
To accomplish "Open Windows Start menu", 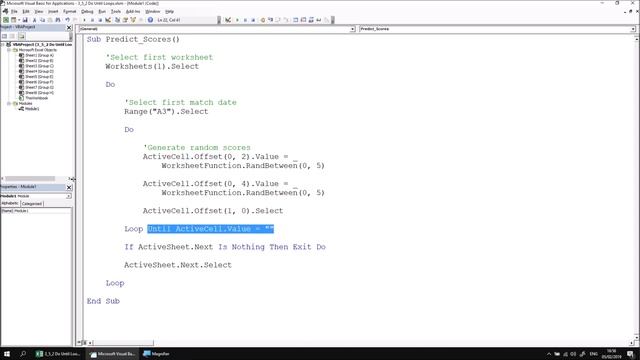I will coord(7,354).
